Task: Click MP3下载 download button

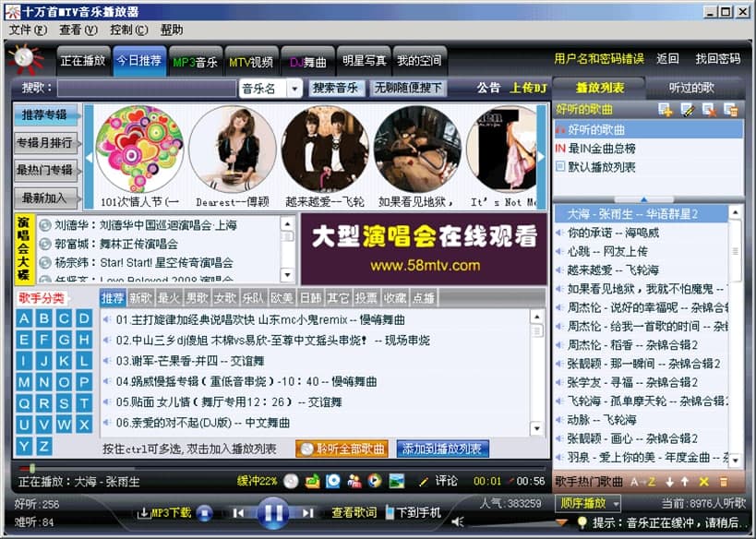Action: click(164, 513)
